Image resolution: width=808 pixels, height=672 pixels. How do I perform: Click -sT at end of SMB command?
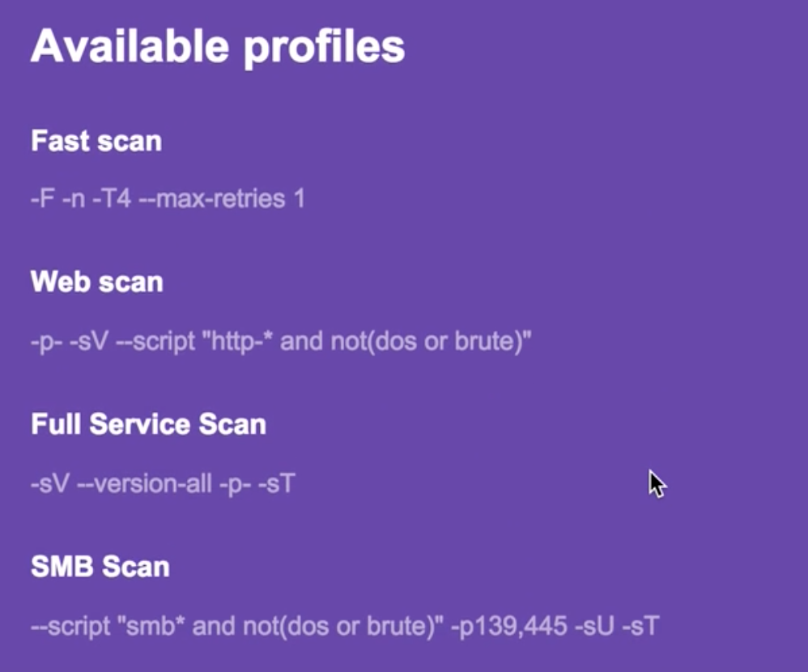pyautogui.click(x=640, y=626)
